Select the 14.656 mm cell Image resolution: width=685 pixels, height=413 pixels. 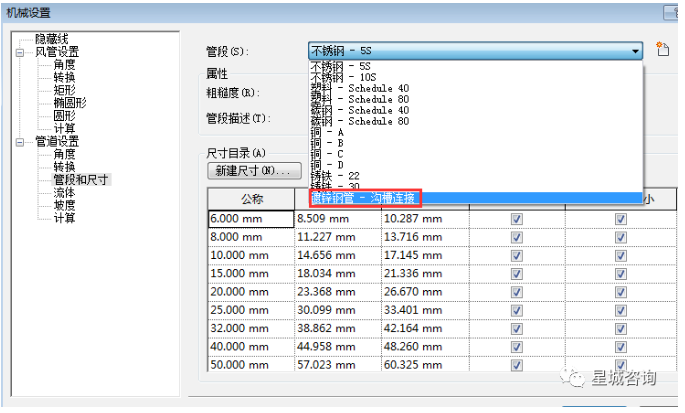coord(338,256)
